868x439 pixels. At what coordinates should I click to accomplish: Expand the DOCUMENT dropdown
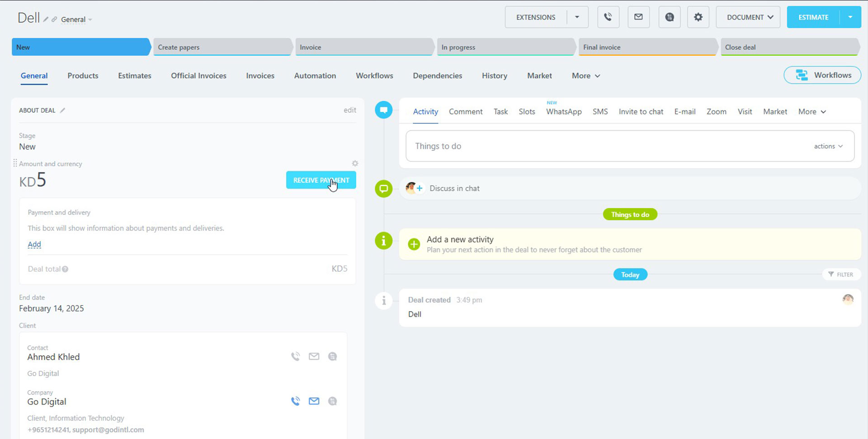749,17
